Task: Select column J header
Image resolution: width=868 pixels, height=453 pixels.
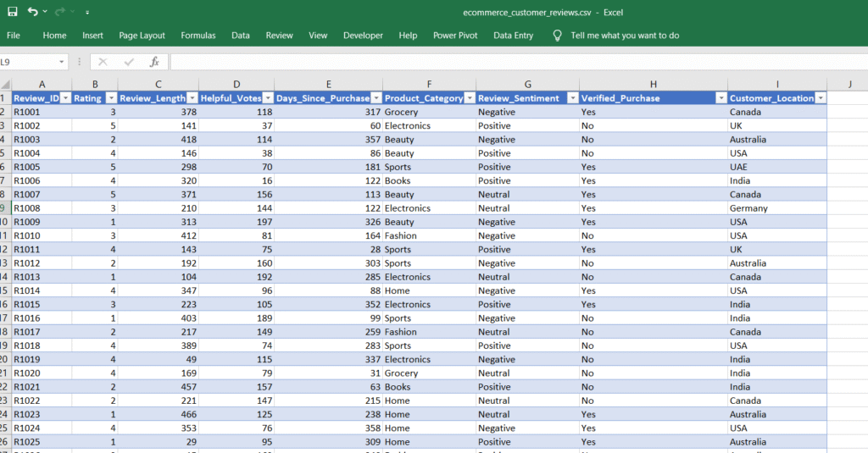Action: pyautogui.click(x=849, y=84)
